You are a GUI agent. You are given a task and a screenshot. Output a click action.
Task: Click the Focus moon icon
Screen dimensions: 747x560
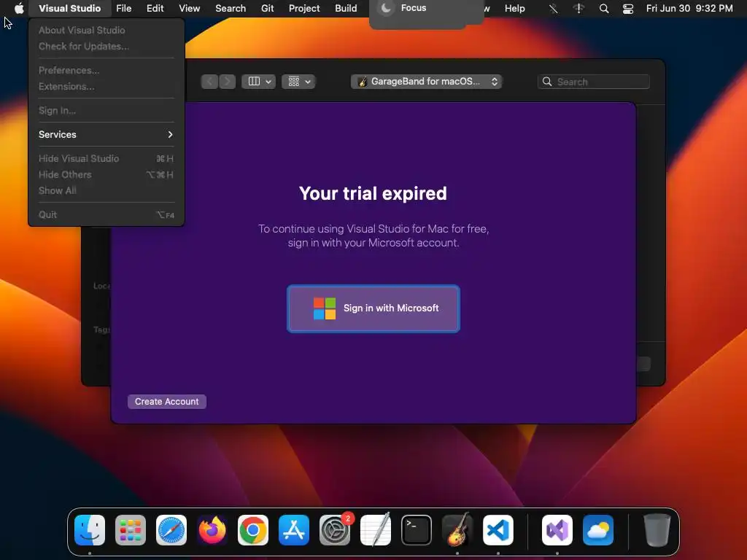point(387,8)
